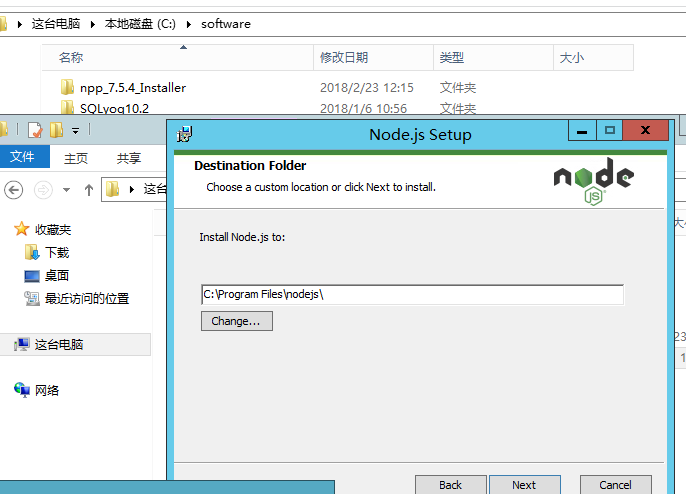Select the npp_7.5.4_Installer folder
The height and width of the screenshot is (494, 686).
click(133, 88)
